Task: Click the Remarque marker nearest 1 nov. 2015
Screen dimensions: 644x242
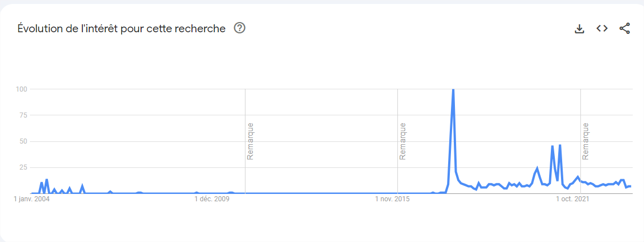Action: pos(402,141)
